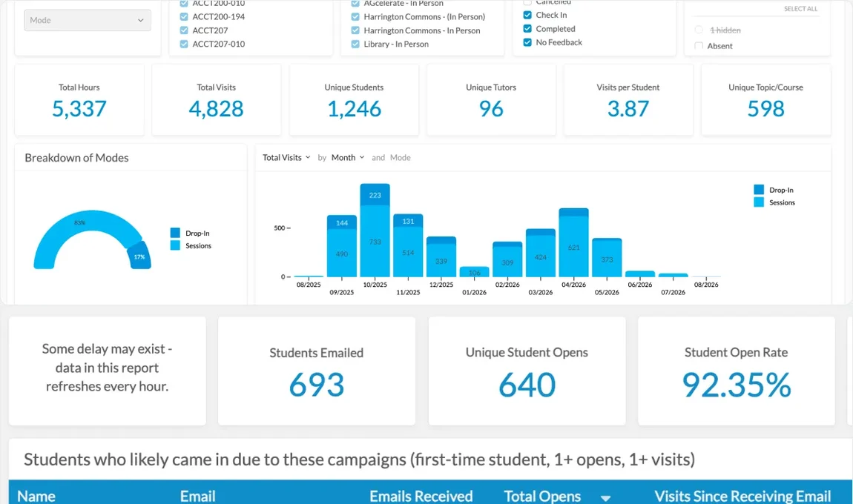
Task: Click the 83% Sessions gauge segment
Action: [80, 222]
